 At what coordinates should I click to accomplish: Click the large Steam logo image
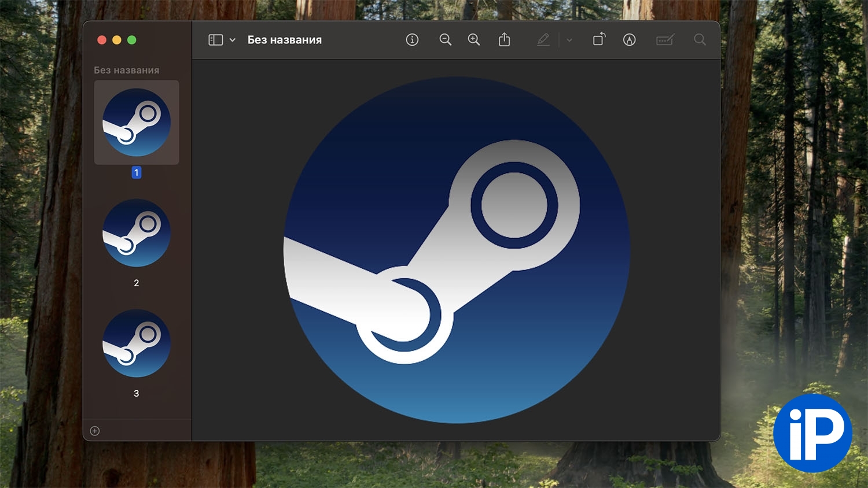point(457,250)
